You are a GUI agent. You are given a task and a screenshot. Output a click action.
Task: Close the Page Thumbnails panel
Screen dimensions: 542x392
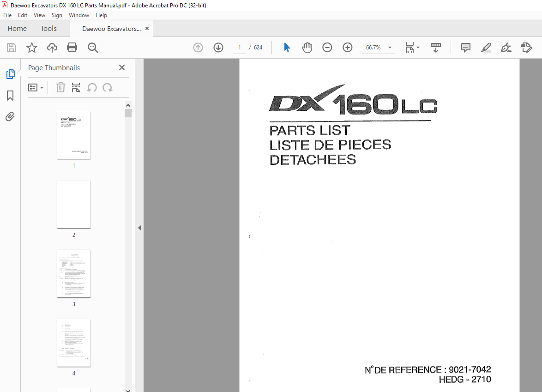coord(122,67)
